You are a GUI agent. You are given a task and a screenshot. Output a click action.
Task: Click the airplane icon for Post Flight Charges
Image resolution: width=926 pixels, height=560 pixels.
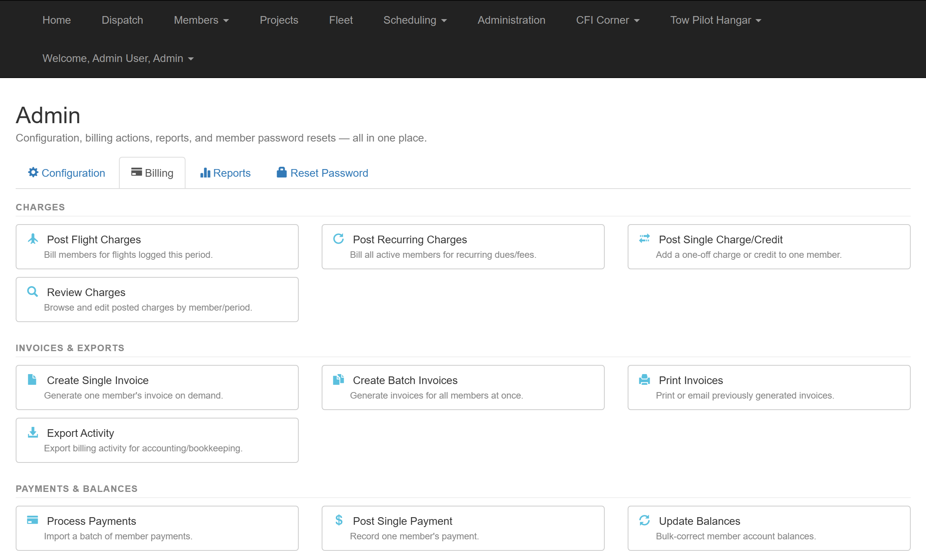pyautogui.click(x=33, y=239)
